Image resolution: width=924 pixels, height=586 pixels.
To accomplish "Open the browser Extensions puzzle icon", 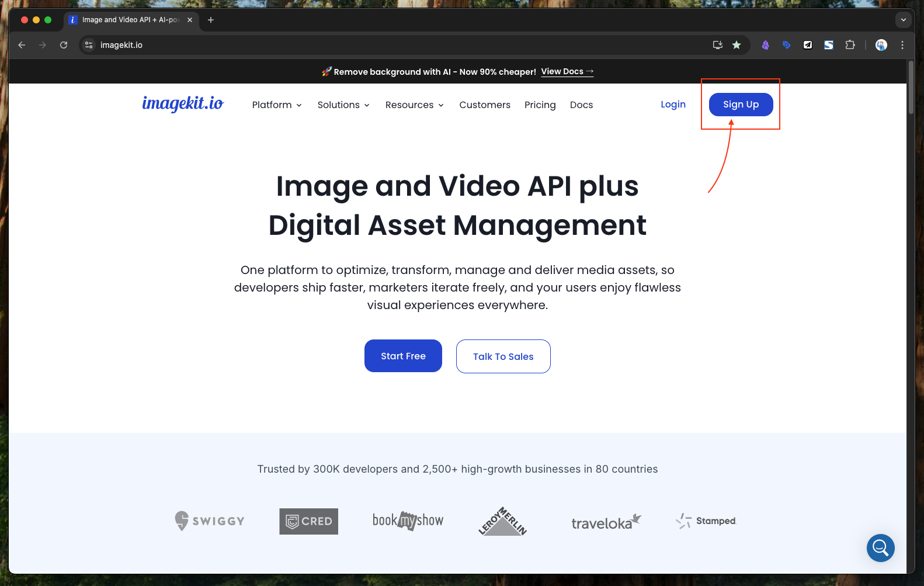I will (x=850, y=45).
